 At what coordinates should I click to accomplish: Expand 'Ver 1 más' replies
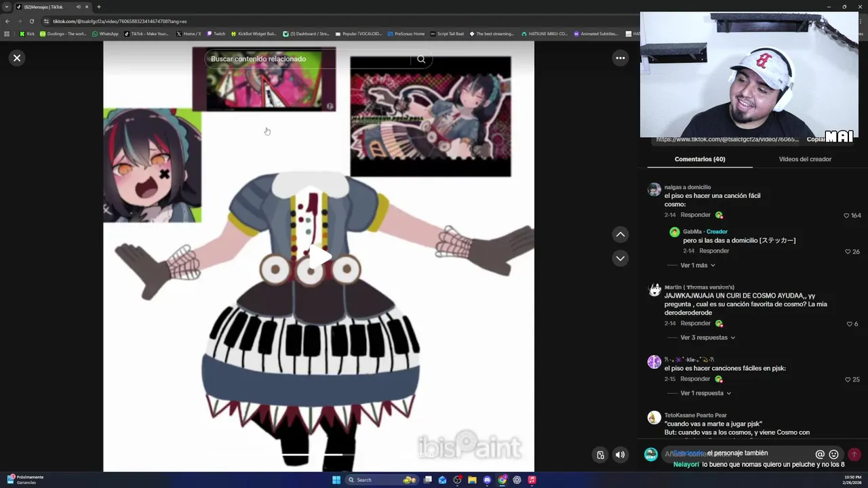698,265
